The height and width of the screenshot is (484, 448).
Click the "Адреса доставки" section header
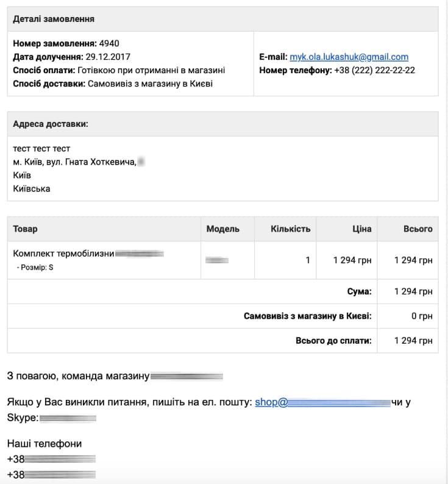coord(50,124)
